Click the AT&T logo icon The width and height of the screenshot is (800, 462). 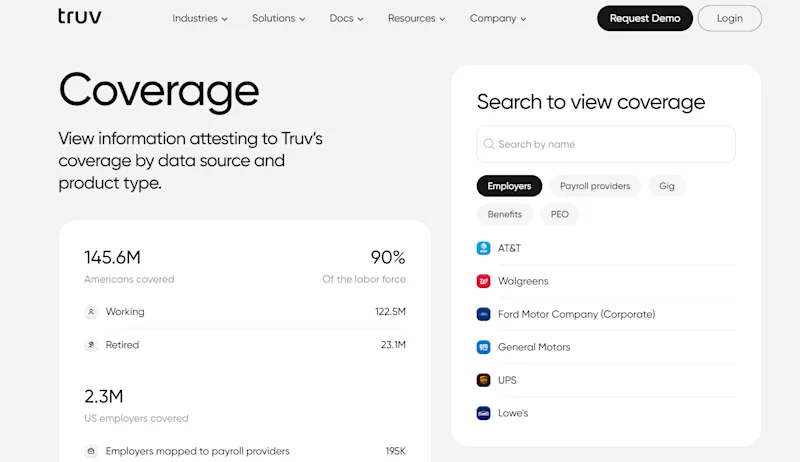tap(483, 248)
